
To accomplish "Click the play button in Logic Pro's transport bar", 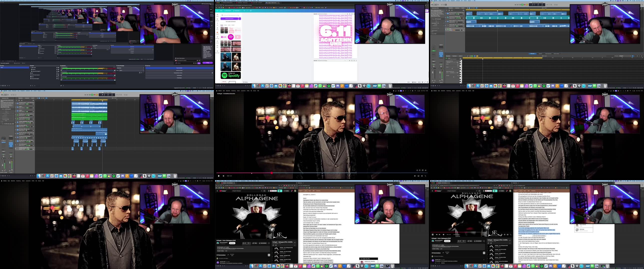I will pos(92,95).
